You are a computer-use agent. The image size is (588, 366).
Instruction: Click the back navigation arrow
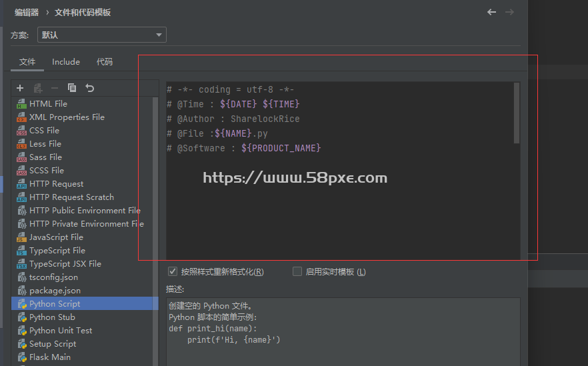pyautogui.click(x=491, y=12)
